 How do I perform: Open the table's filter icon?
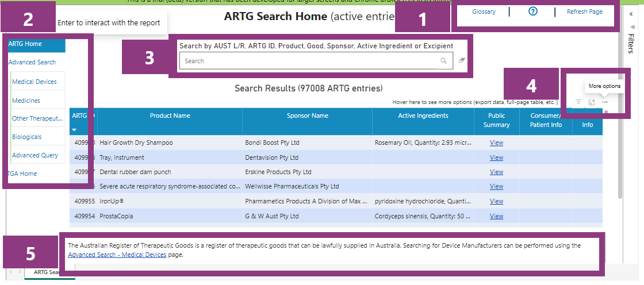578,102
